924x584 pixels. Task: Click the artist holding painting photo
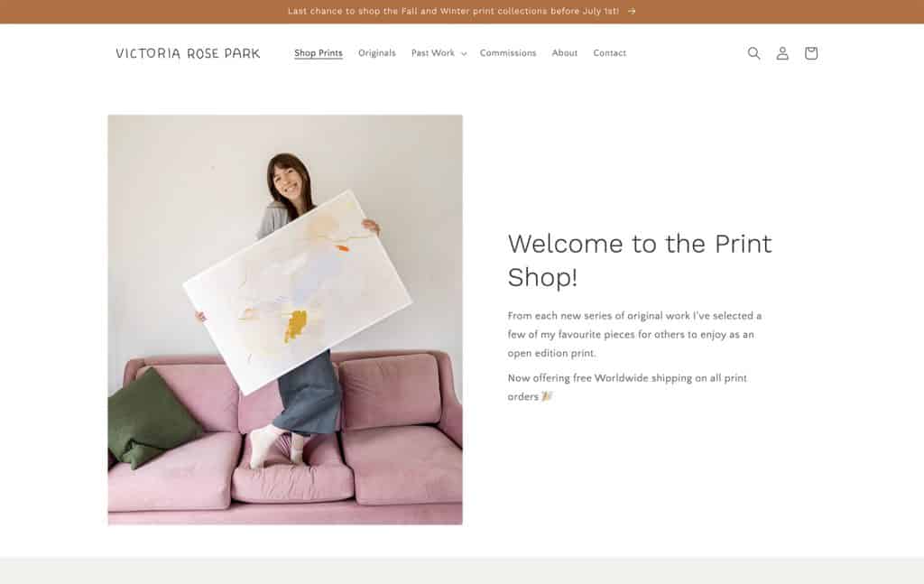[x=285, y=320]
